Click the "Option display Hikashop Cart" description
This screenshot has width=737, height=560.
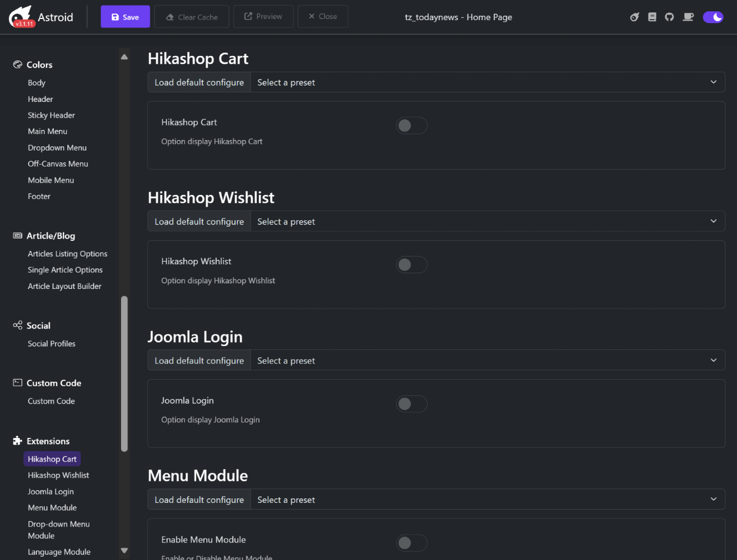tap(212, 142)
